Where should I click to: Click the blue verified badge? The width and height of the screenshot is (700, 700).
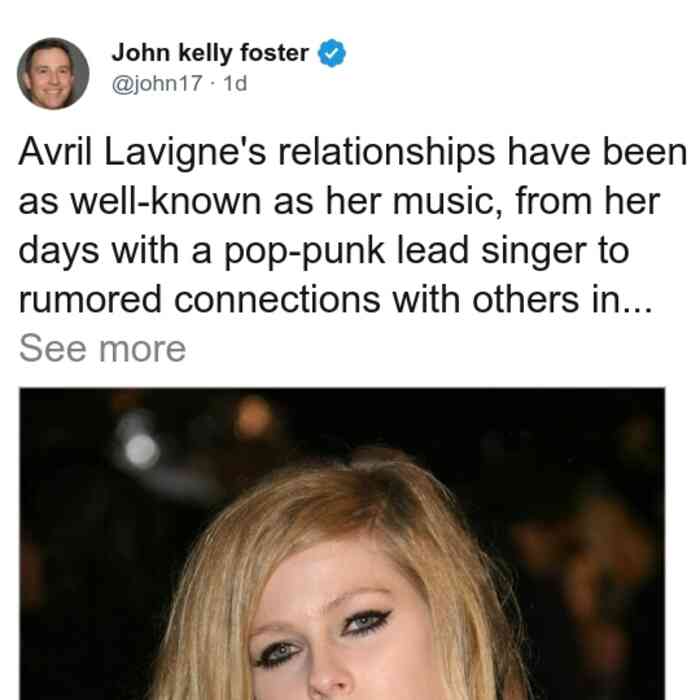click(332, 53)
